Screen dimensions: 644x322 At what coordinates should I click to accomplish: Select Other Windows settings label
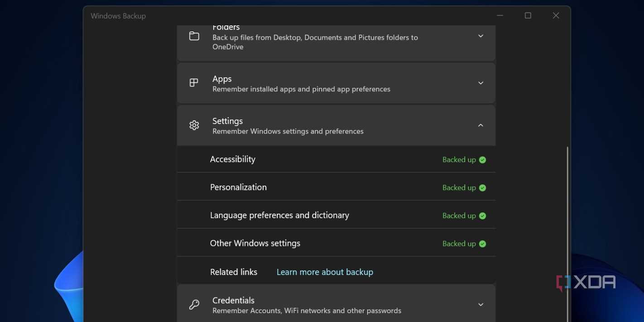tap(255, 243)
